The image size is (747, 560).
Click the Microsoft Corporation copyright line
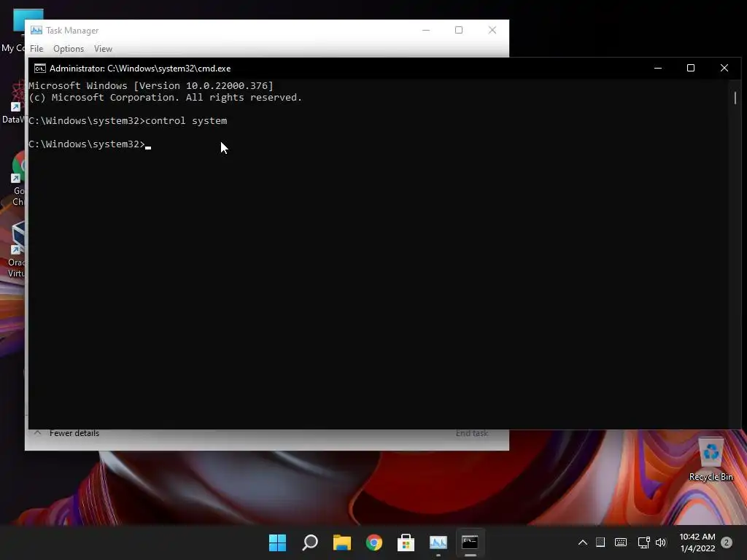click(166, 98)
